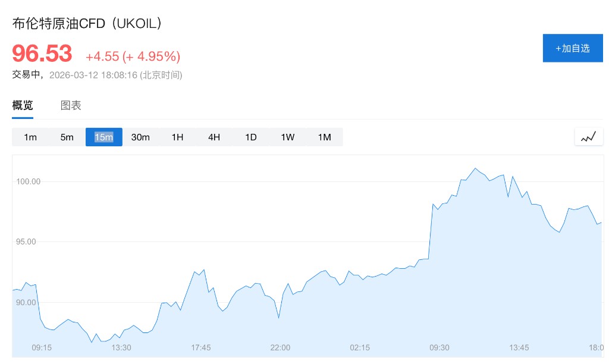
Task: Switch chart to 1H interval
Action: coord(177,137)
